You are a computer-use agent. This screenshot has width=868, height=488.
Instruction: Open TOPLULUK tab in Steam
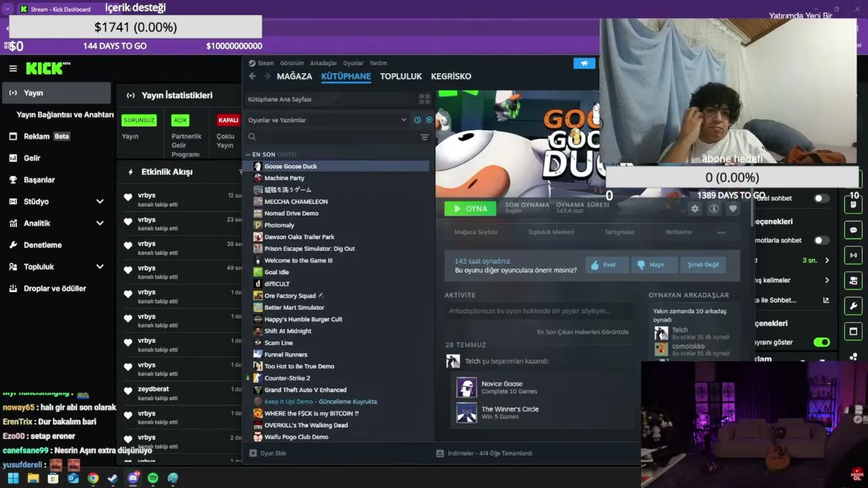[x=401, y=77]
